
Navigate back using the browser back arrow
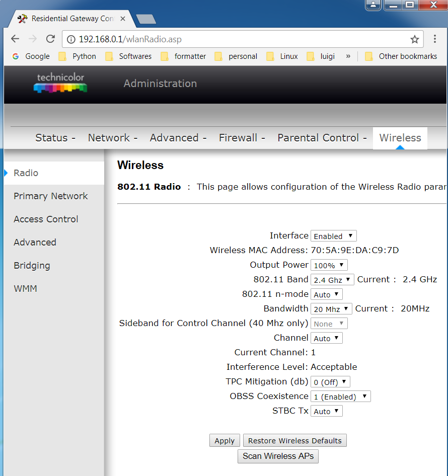[x=15, y=38]
